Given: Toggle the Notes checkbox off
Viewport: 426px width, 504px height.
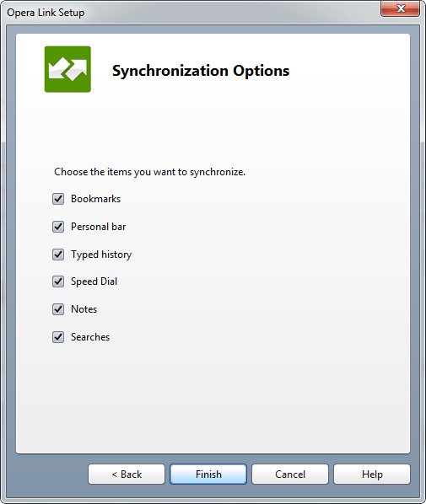Looking at the screenshot, I should tap(58, 309).
